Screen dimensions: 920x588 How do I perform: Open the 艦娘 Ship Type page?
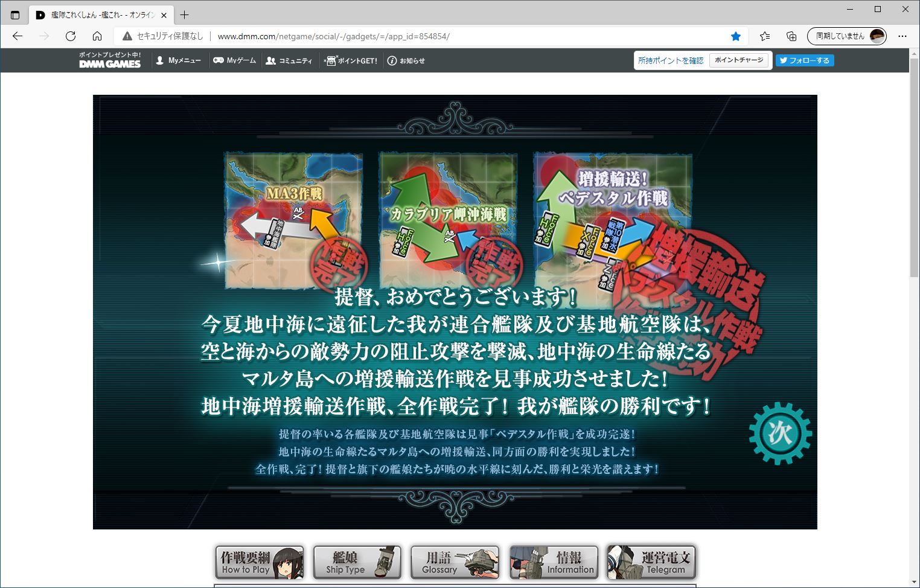357,562
